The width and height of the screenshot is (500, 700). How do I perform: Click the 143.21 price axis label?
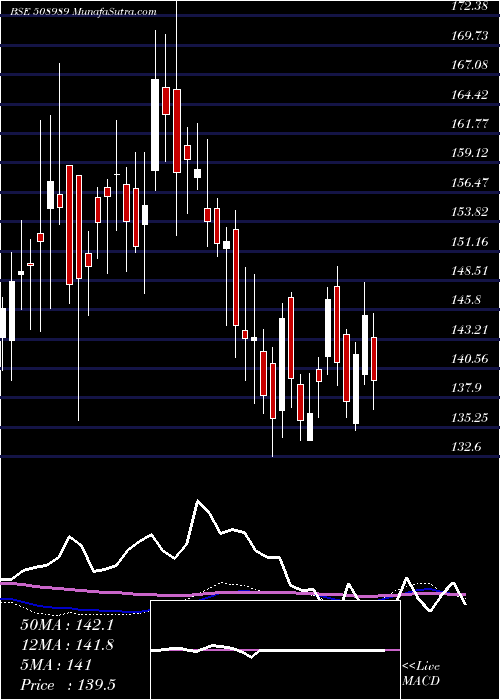tap(470, 330)
